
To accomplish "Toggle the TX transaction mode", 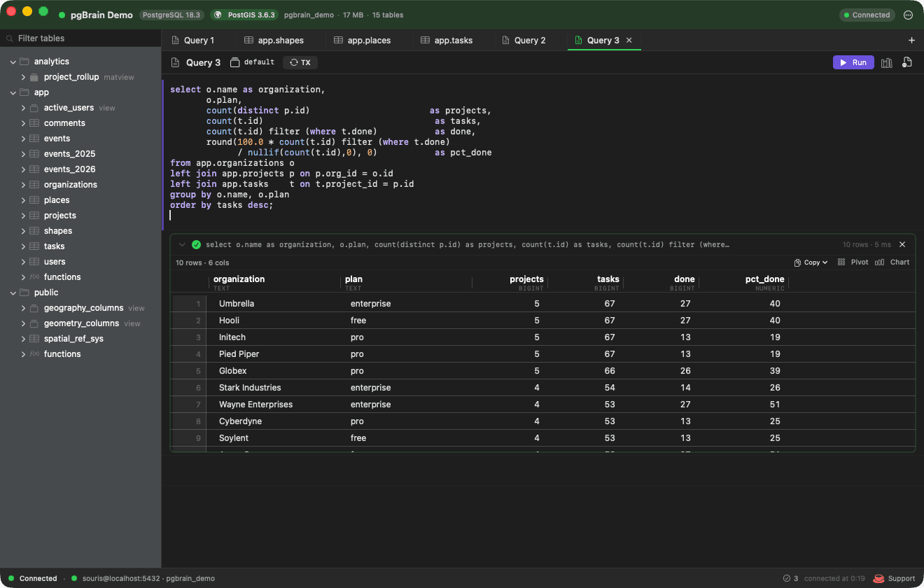I will click(300, 62).
